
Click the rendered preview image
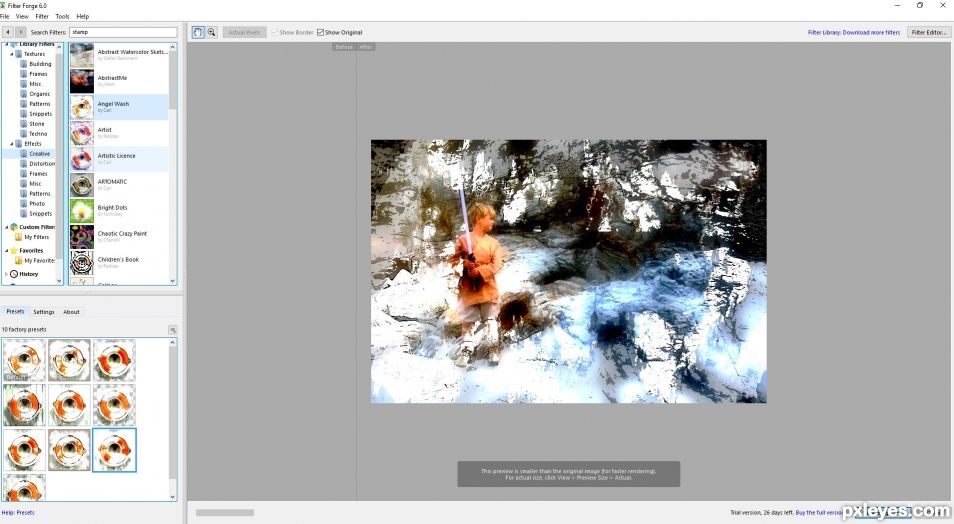click(569, 271)
